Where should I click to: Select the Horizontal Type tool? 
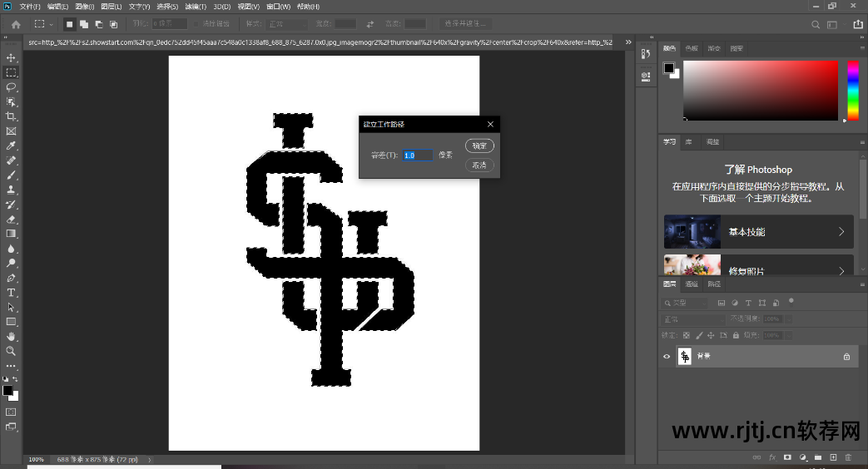click(11, 293)
